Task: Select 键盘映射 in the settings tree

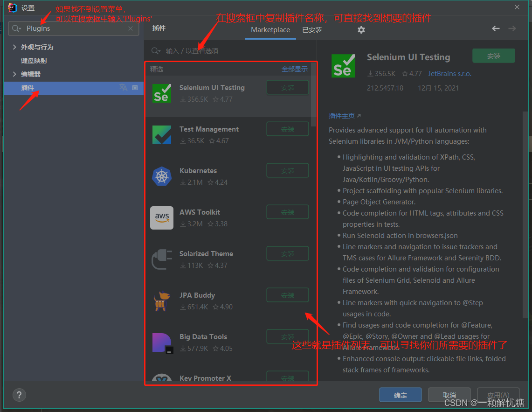Action: 34,61
